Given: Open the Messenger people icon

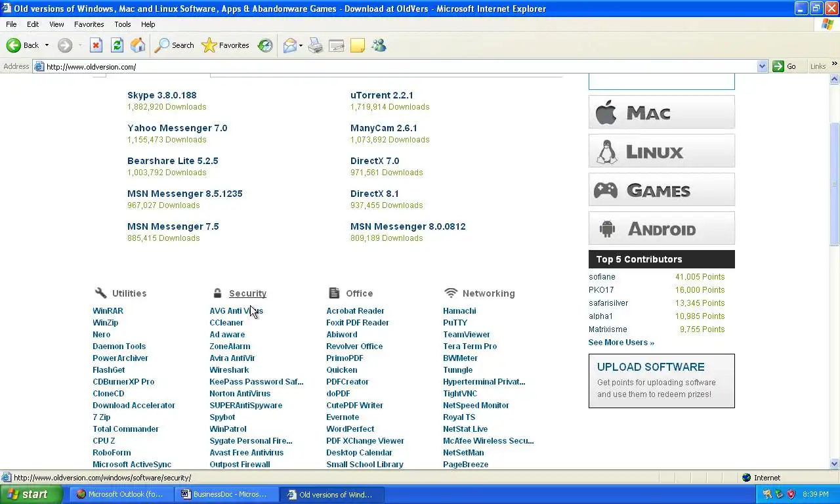Looking at the screenshot, I should pyautogui.click(x=379, y=45).
